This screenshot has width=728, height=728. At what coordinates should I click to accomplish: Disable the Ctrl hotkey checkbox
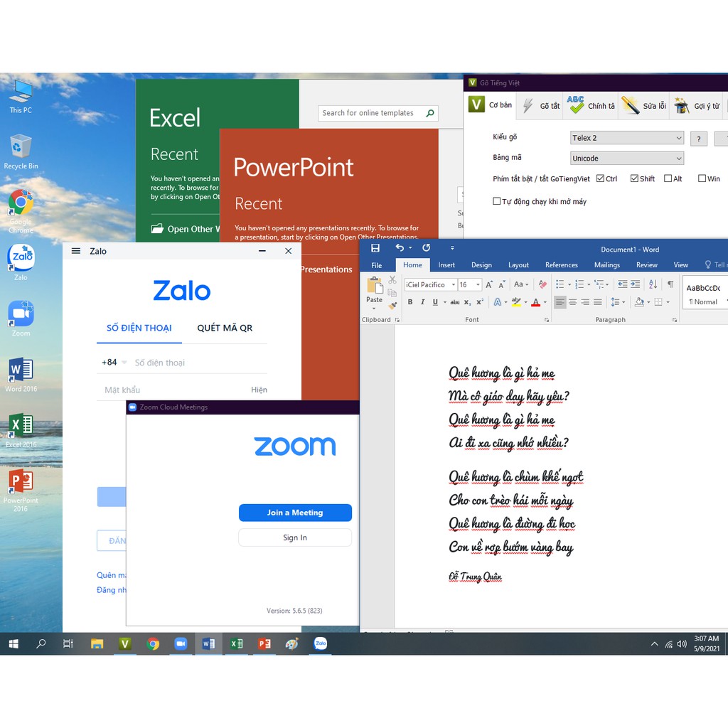601,178
